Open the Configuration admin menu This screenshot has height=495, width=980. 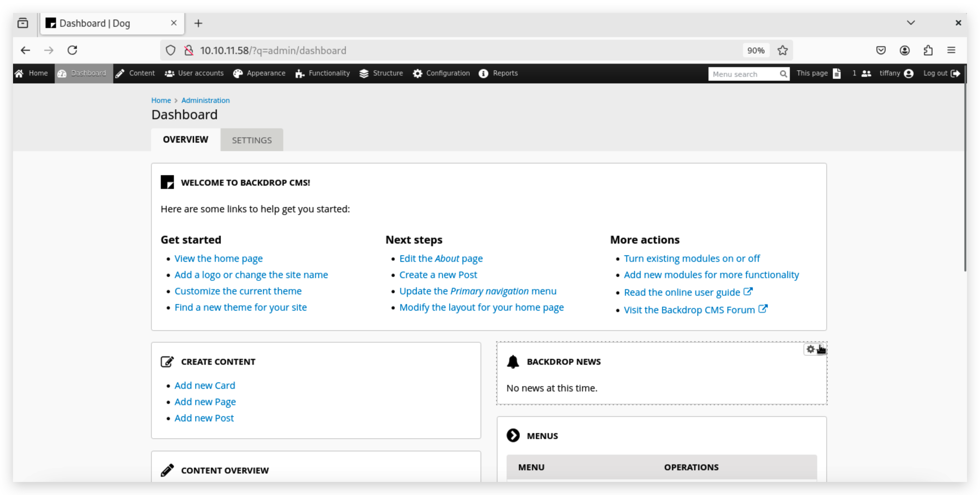click(x=441, y=73)
